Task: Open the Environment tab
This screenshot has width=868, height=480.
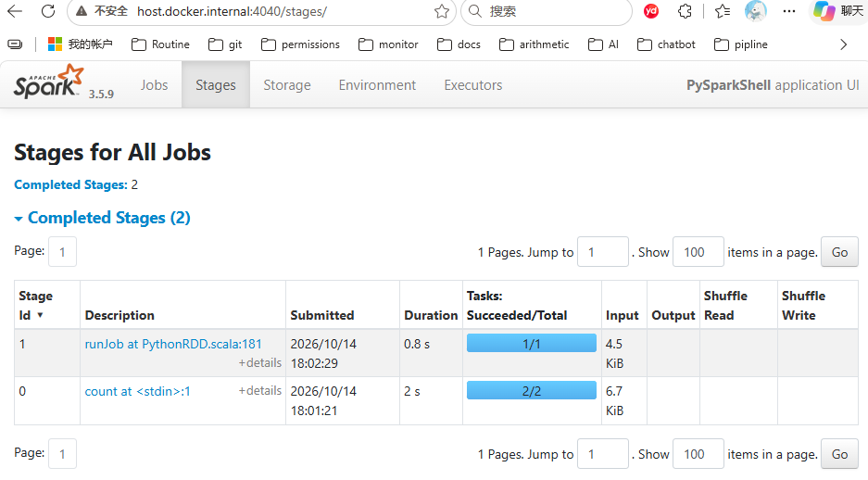Action: click(x=377, y=84)
